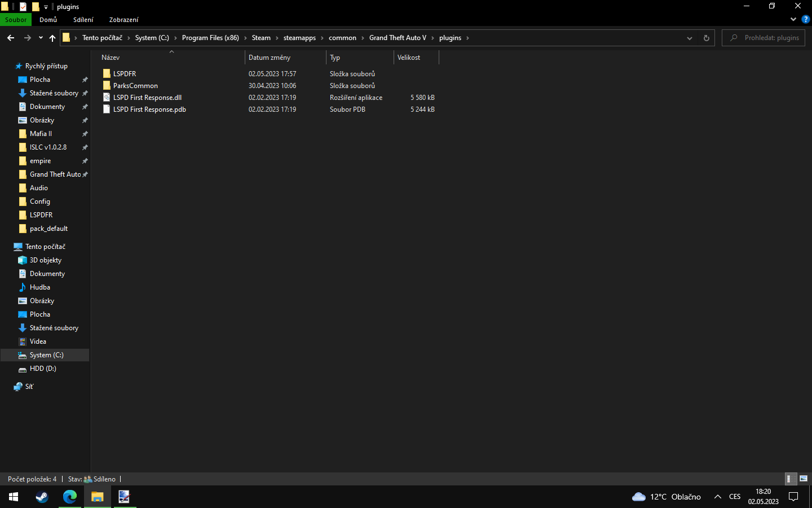Image resolution: width=812 pixels, height=508 pixels.
Task: Select the ParksCommon folder icon
Action: (107, 86)
